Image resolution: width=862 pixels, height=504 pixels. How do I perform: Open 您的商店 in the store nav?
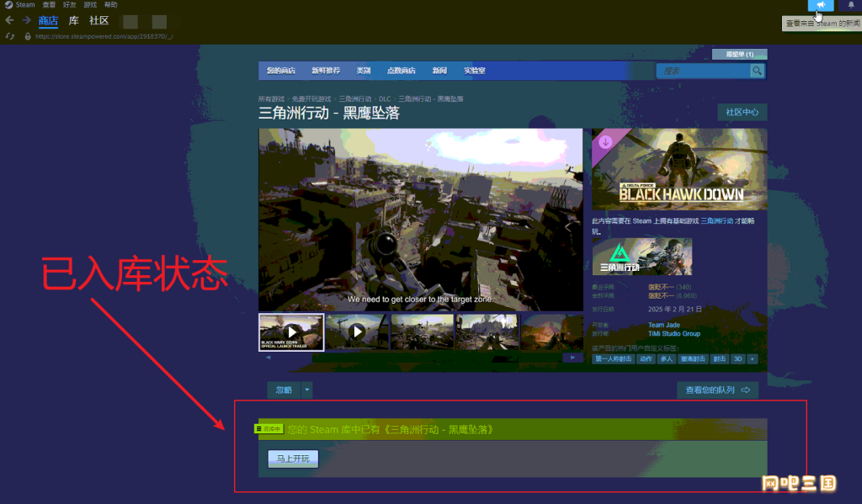click(281, 71)
